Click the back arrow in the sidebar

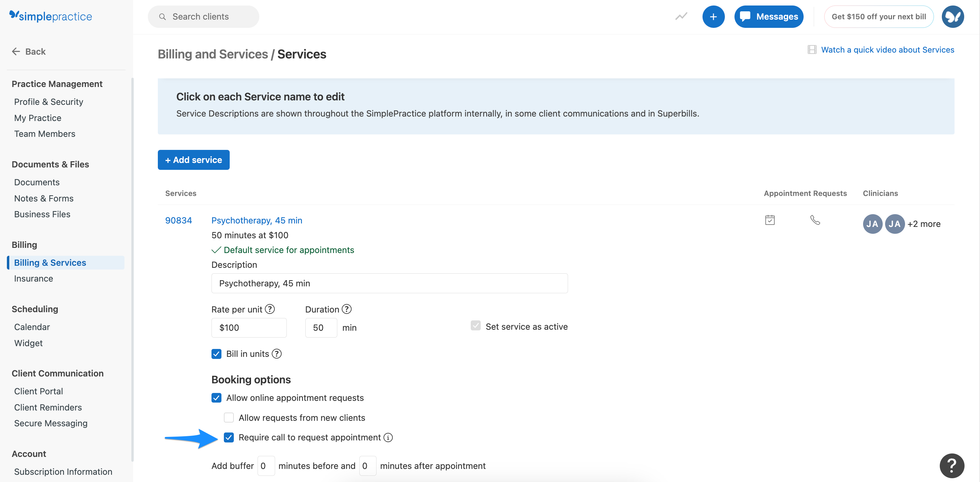[x=15, y=51]
